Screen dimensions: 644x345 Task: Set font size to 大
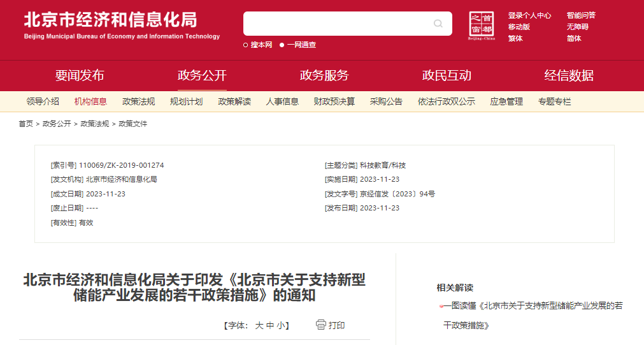[x=259, y=326]
